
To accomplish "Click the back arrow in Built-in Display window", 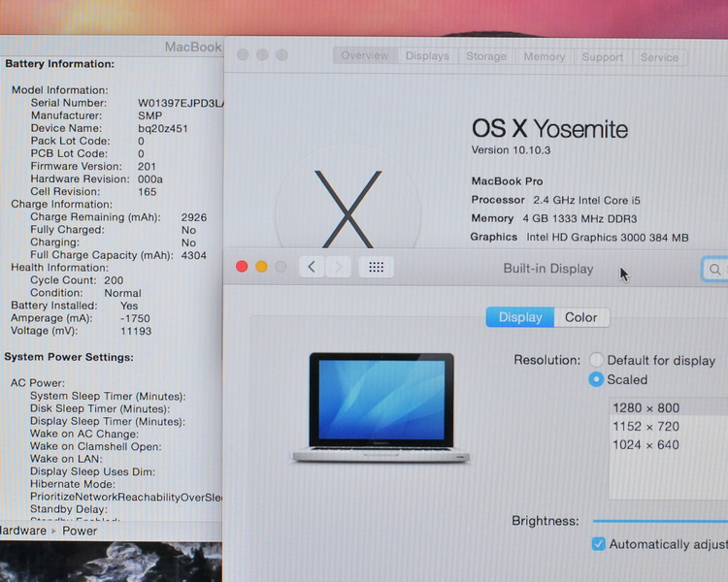I will pyautogui.click(x=312, y=267).
